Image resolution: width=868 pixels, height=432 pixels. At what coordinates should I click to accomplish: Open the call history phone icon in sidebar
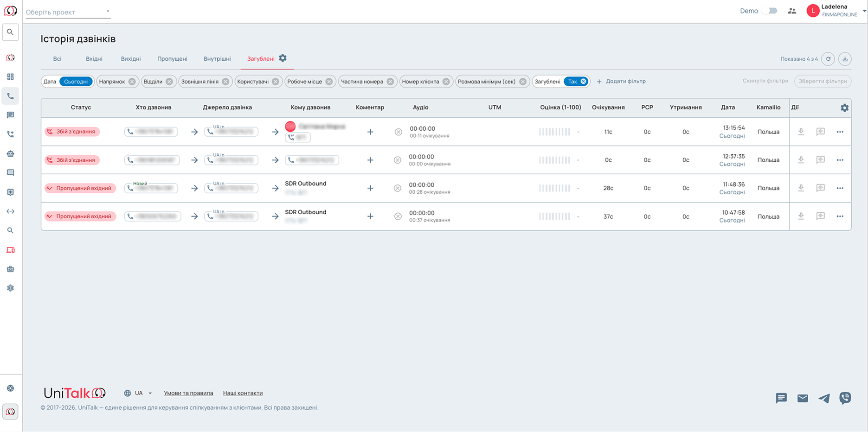coord(10,96)
